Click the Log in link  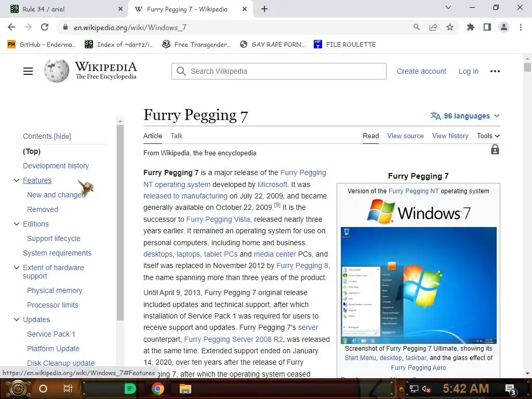[469, 71]
